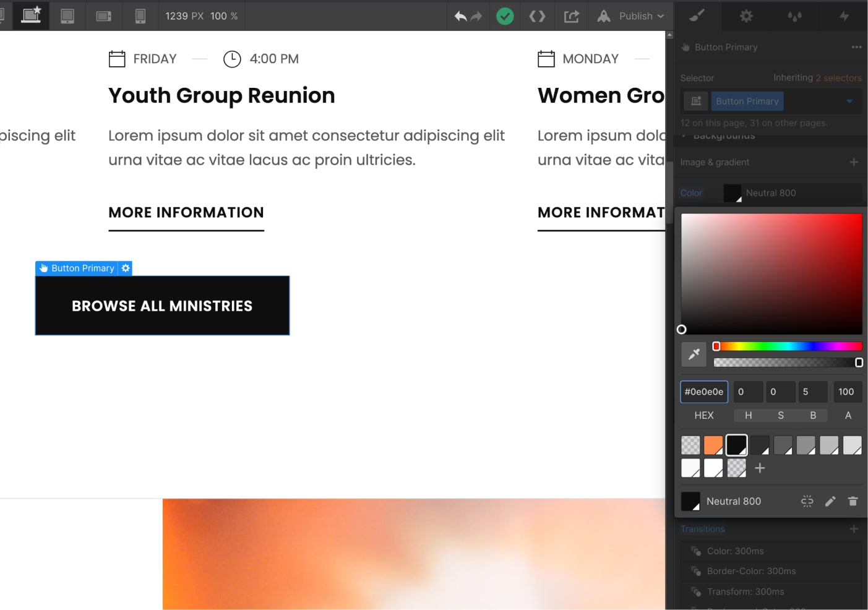Switch to tablet preview mode

tap(67, 16)
